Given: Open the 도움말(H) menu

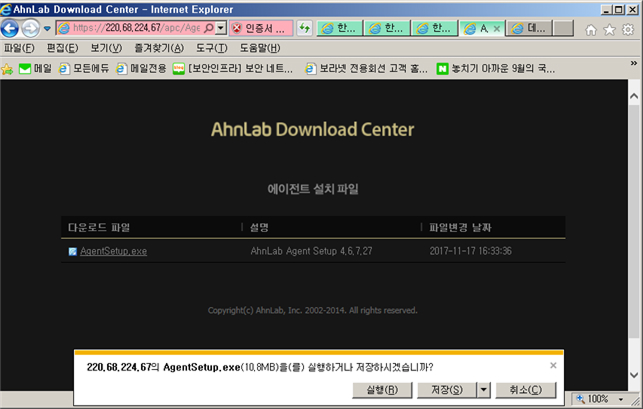Looking at the screenshot, I should 260,48.
